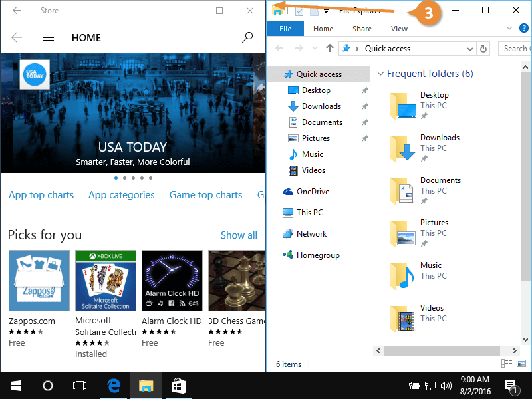Click the File Explorer Search box
The width and height of the screenshot is (532, 399).
(515, 49)
